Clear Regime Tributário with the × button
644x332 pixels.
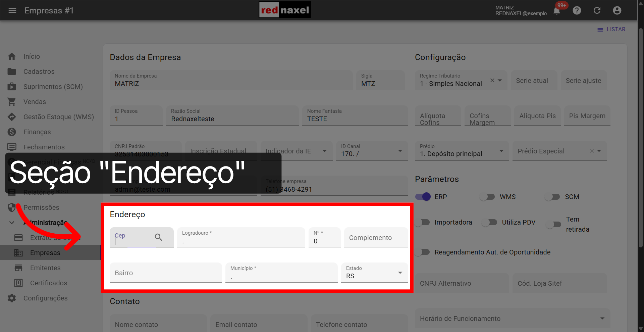click(492, 80)
